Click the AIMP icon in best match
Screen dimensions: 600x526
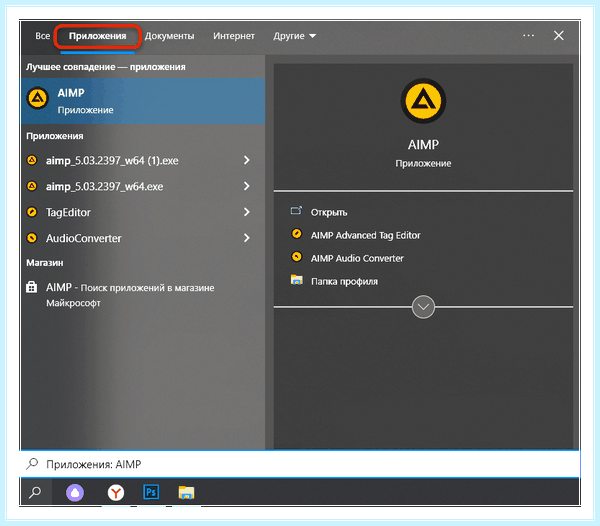point(38,98)
